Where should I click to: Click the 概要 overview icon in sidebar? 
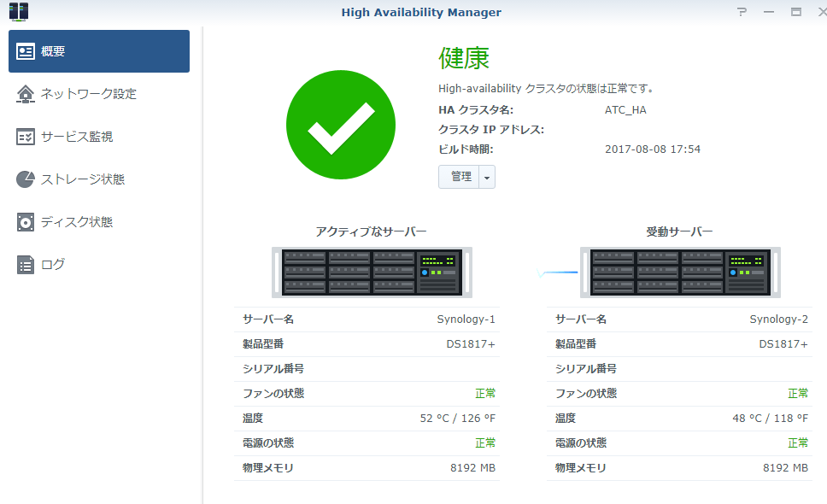(x=26, y=51)
